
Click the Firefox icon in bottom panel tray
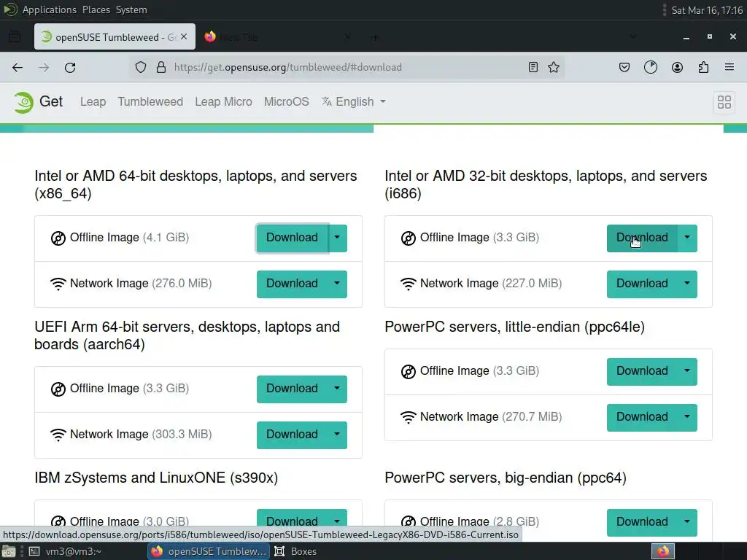(x=662, y=551)
